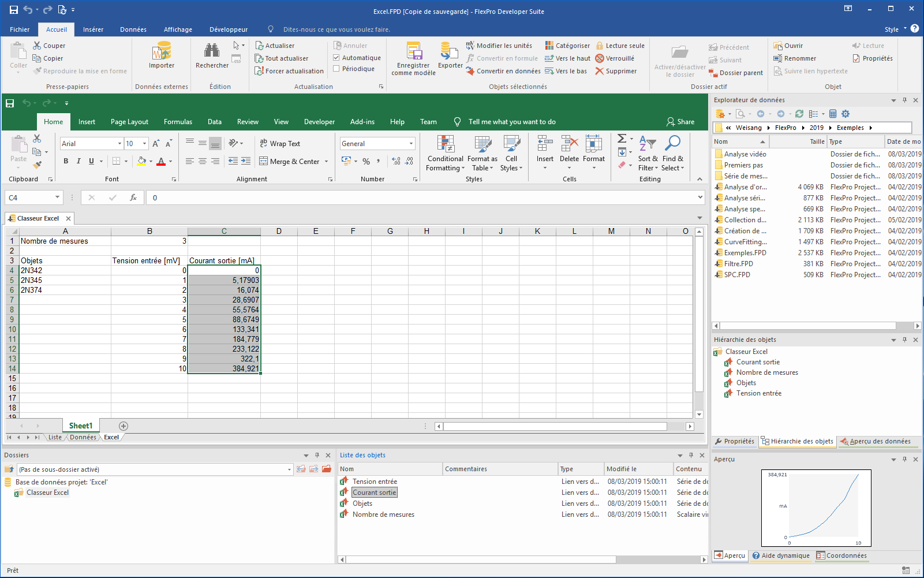Click Tout actualiser button
The image size is (924, 578).
(x=282, y=58)
